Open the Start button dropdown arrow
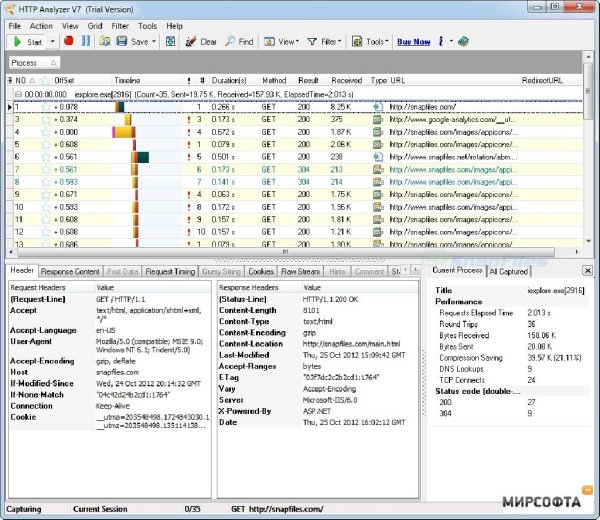This screenshot has width=600, height=520. coord(52,41)
